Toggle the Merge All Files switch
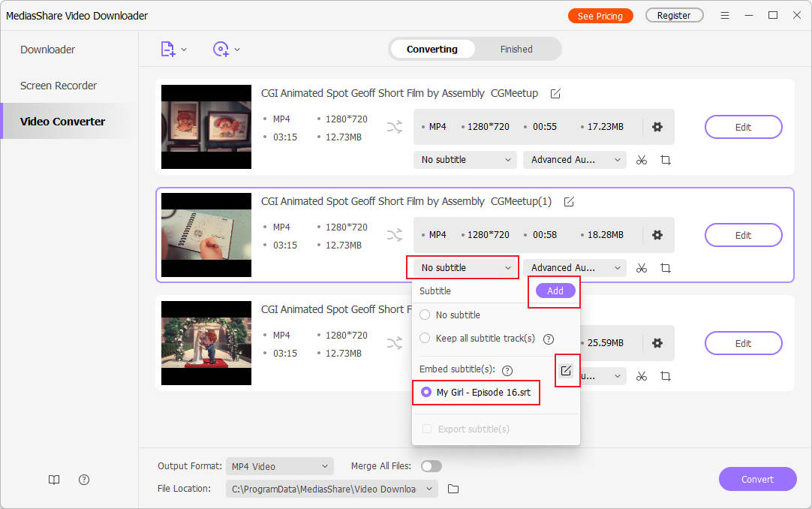 432,466
